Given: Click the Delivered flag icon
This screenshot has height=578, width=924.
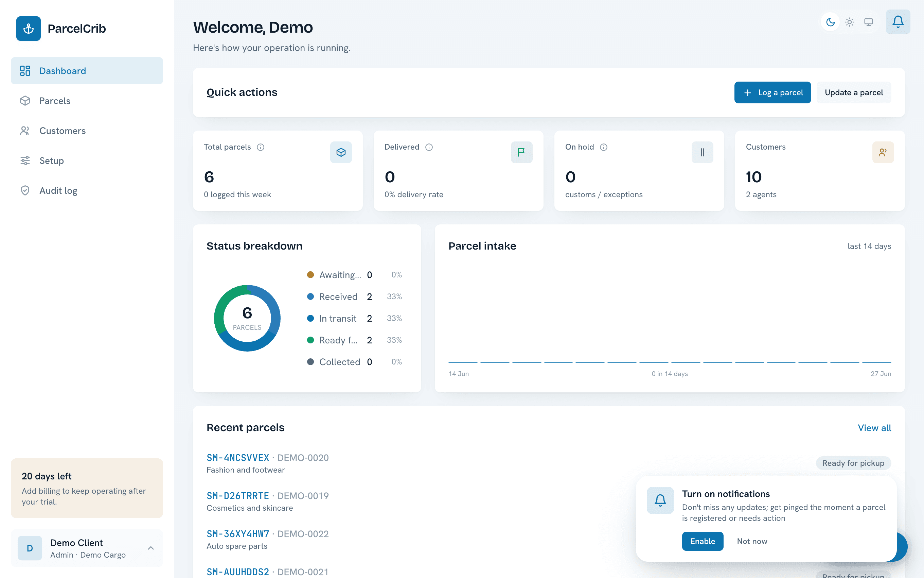Looking at the screenshot, I should click(x=521, y=153).
